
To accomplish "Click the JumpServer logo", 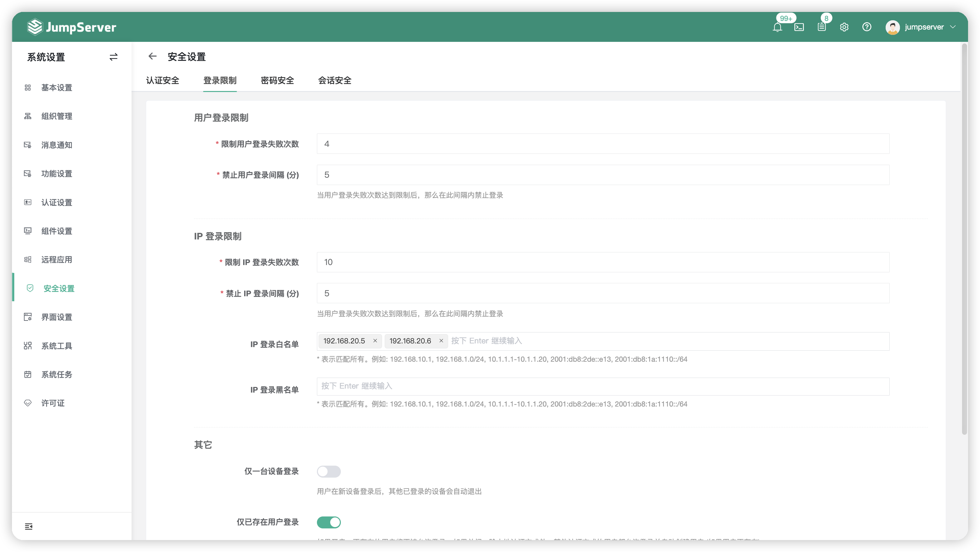I will point(71,27).
